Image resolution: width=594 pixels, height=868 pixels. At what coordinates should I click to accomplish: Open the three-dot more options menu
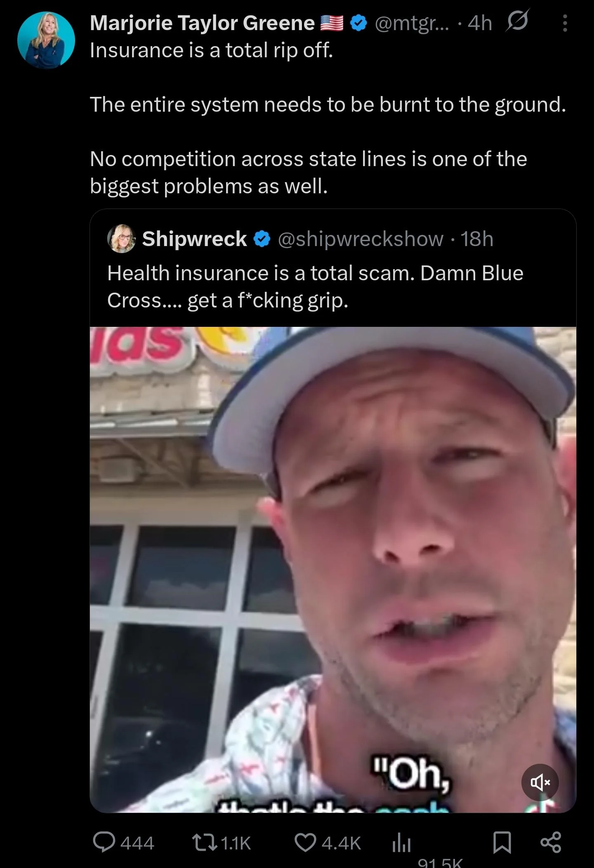point(565,23)
